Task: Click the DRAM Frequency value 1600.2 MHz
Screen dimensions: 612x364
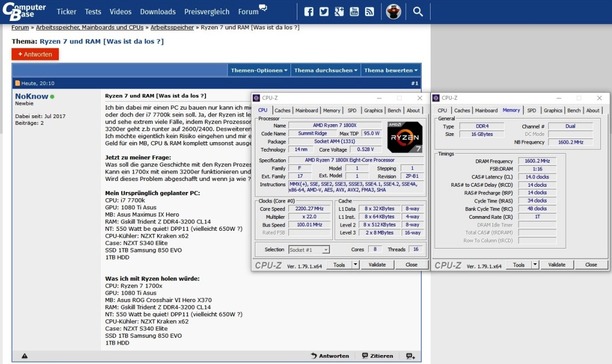Action: (537, 161)
